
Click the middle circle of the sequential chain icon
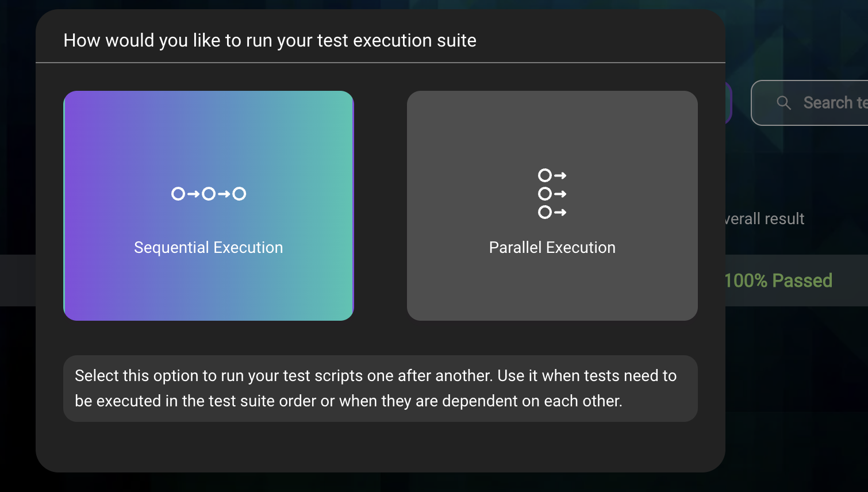coord(209,194)
